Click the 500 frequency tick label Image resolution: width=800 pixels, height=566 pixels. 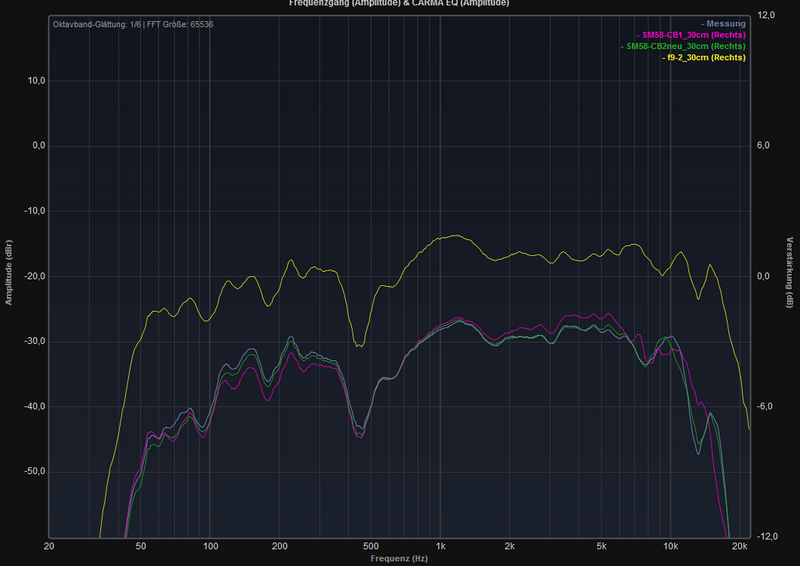click(x=371, y=546)
